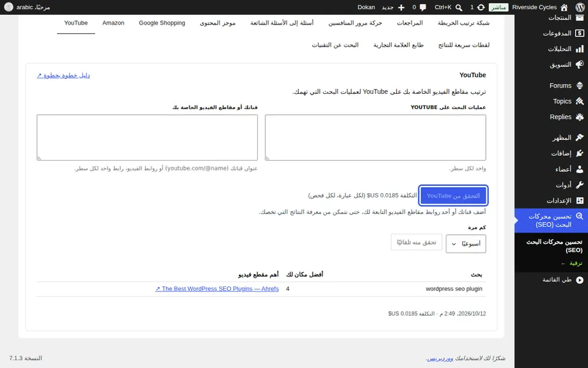The height and width of the screenshot is (368, 588).
Task: Select the شبكة ترتيب الخريطة tab
Action: coord(464,23)
